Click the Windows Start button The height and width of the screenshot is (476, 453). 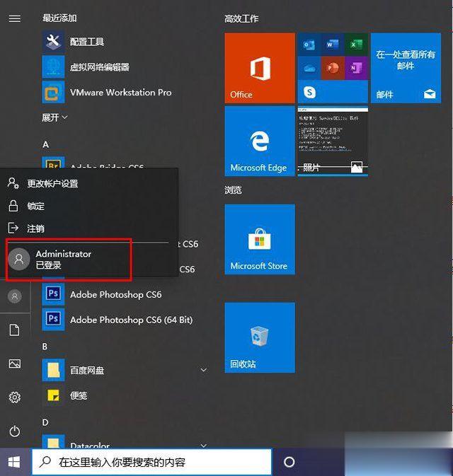pos(14,463)
